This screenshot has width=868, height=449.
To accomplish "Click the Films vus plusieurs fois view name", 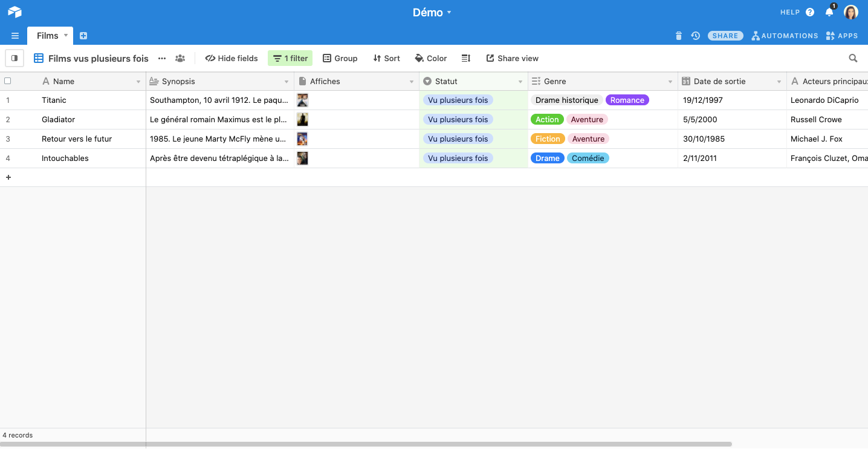I will pyautogui.click(x=99, y=59).
